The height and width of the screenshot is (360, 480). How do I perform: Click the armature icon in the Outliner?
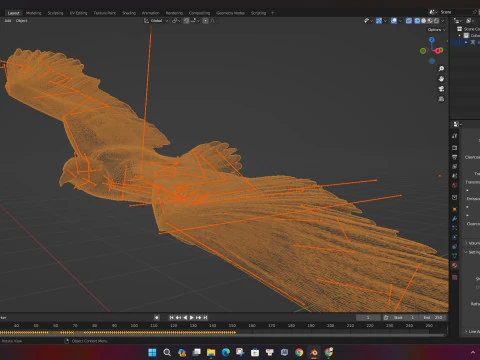coord(473,42)
